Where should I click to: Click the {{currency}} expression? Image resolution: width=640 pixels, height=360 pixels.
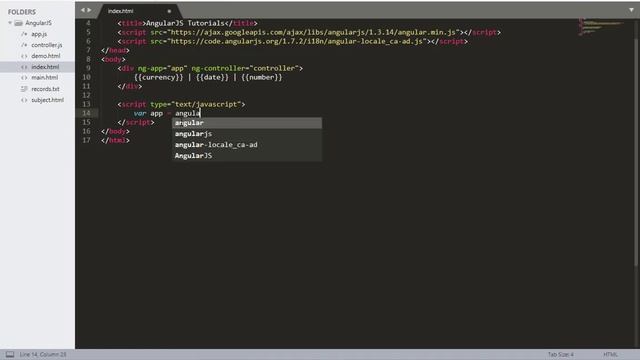[158, 77]
